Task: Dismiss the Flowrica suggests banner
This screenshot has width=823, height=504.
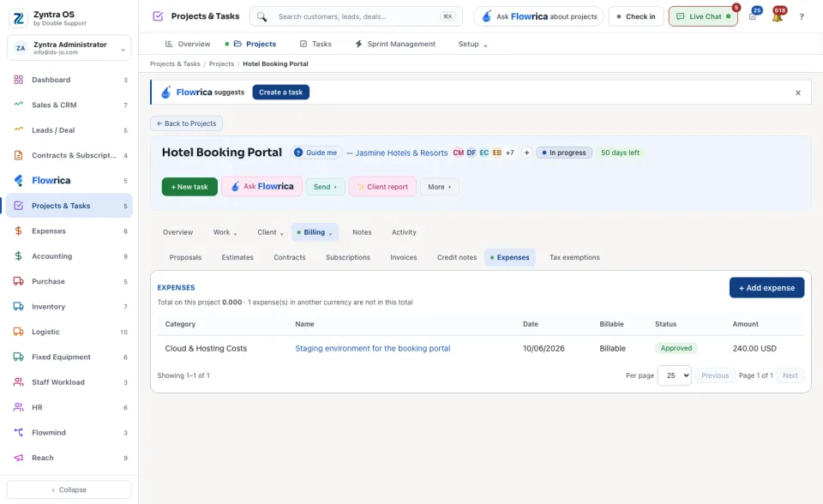Action: point(798,93)
